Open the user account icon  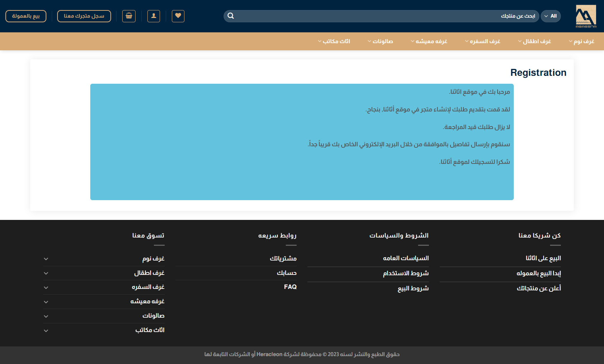click(154, 16)
